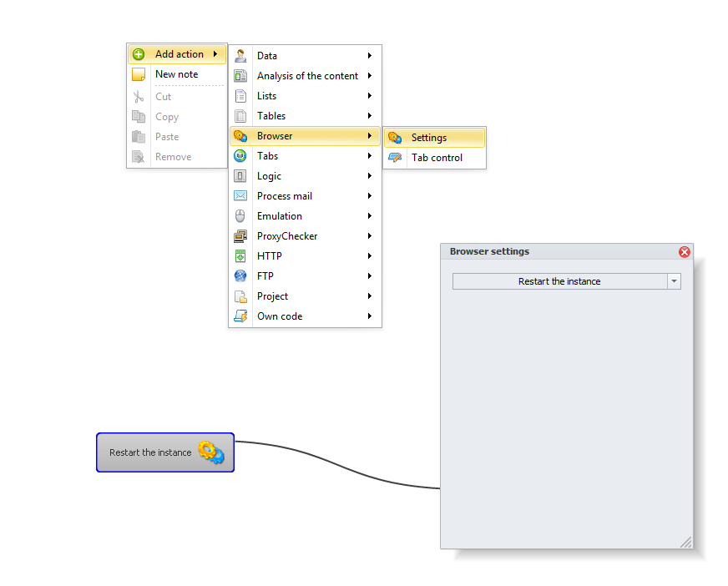Open the Restart the instance dropdown arrow
This screenshot has height=586, width=728.
674,281
